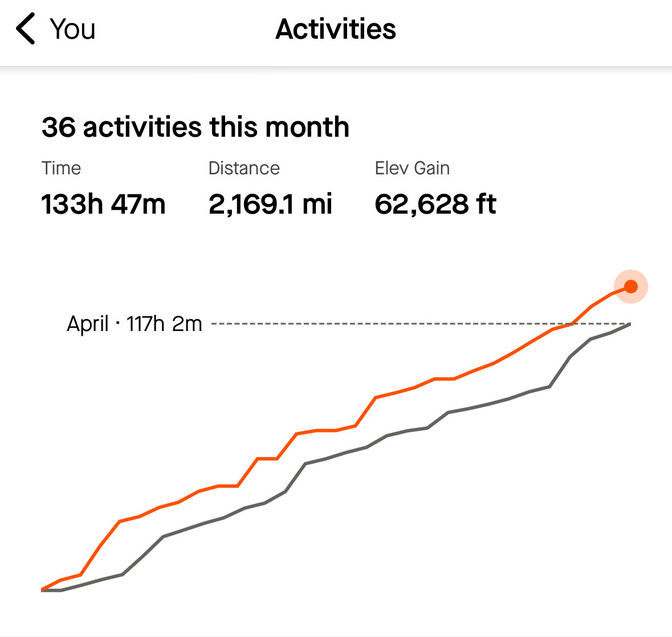Image resolution: width=672 pixels, height=637 pixels.
Task: Tap the back chevron icon
Action: point(26,30)
